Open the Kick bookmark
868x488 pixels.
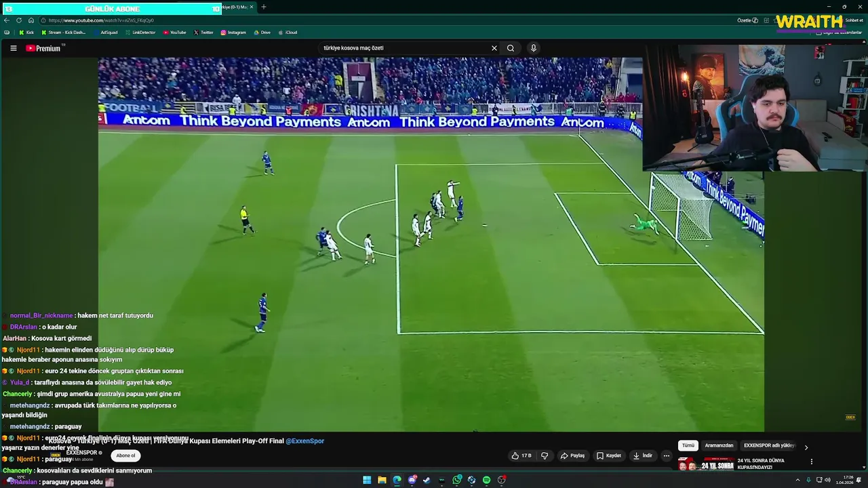26,33
